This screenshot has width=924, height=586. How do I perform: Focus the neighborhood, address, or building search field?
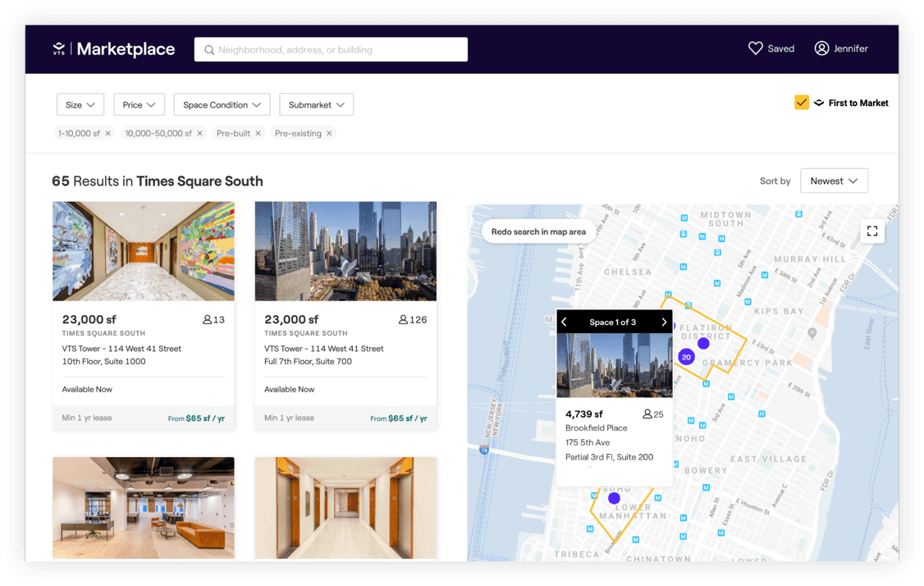pos(332,49)
